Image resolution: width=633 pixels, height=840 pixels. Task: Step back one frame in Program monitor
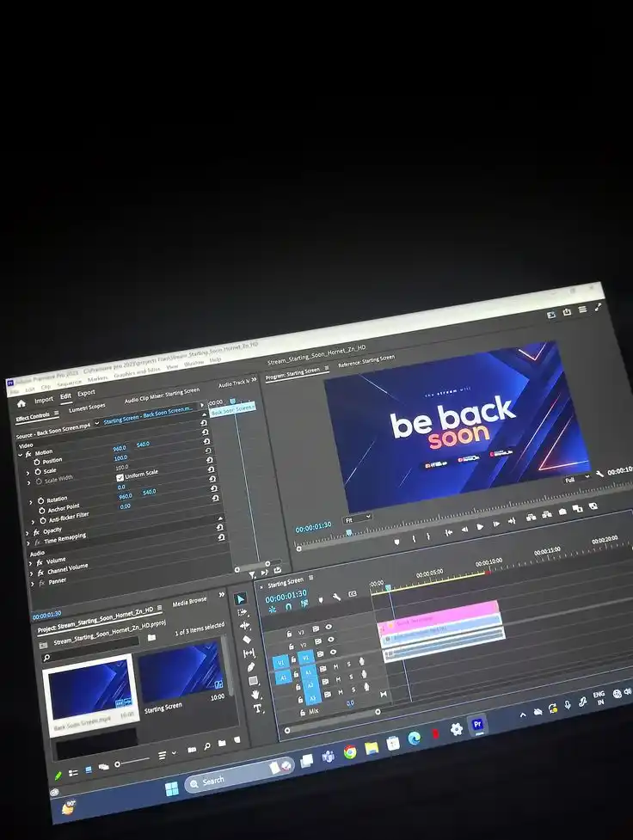[x=464, y=530]
